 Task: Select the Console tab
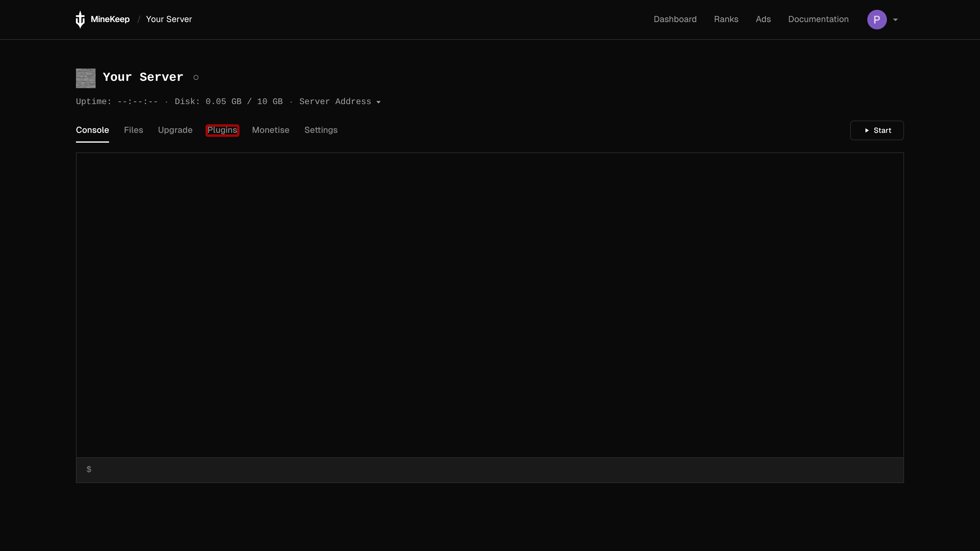tap(92, 130)
